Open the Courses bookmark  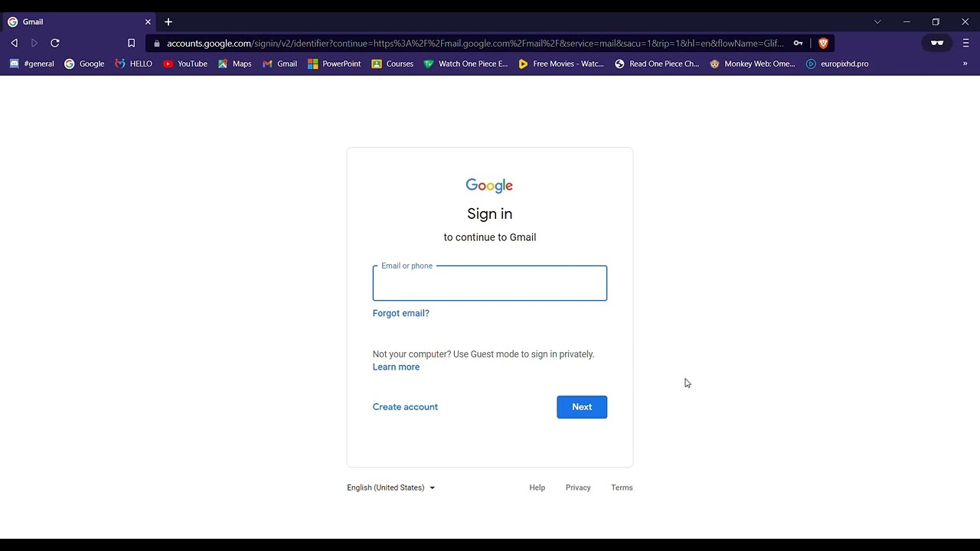coord(392,64)
